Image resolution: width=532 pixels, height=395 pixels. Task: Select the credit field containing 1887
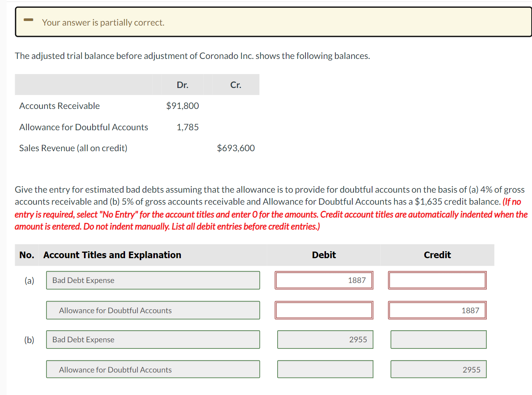coord(437,310)
